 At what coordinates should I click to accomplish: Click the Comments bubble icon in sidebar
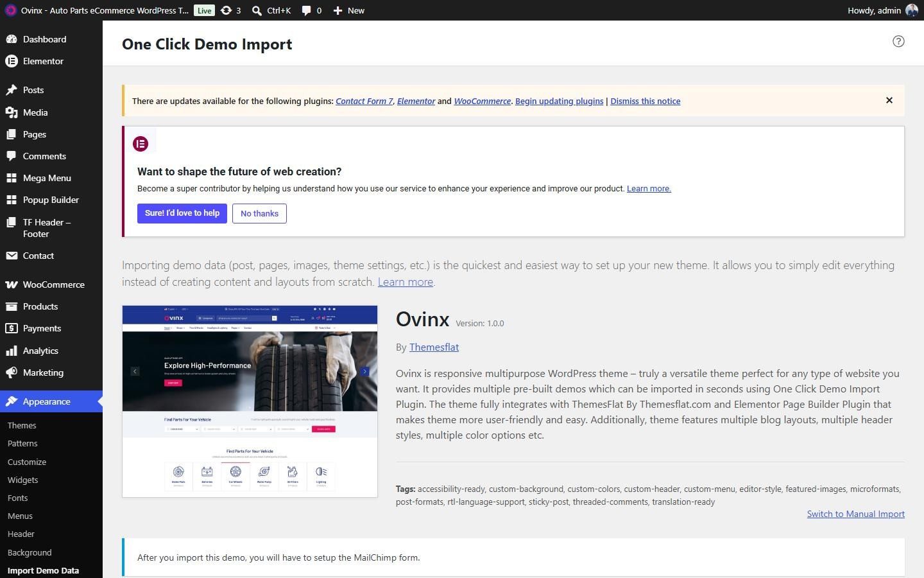12,156
